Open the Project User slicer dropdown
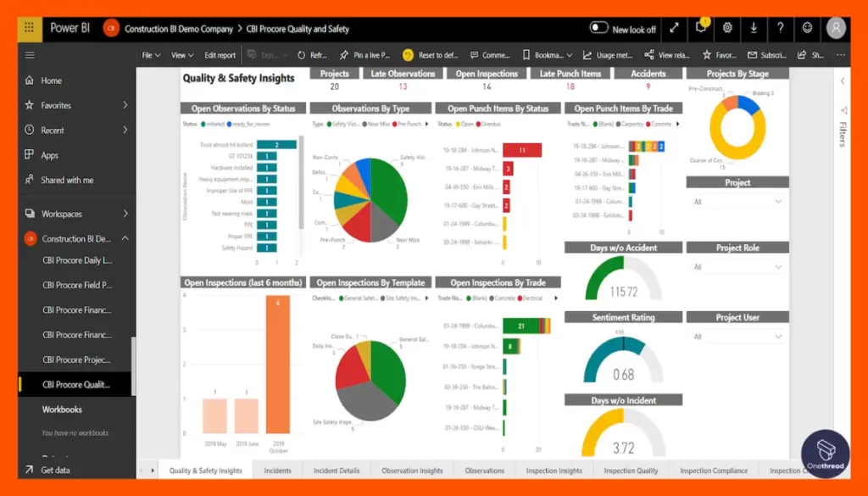The width and height of the screenshot is (868, 496). coord(737,337)
